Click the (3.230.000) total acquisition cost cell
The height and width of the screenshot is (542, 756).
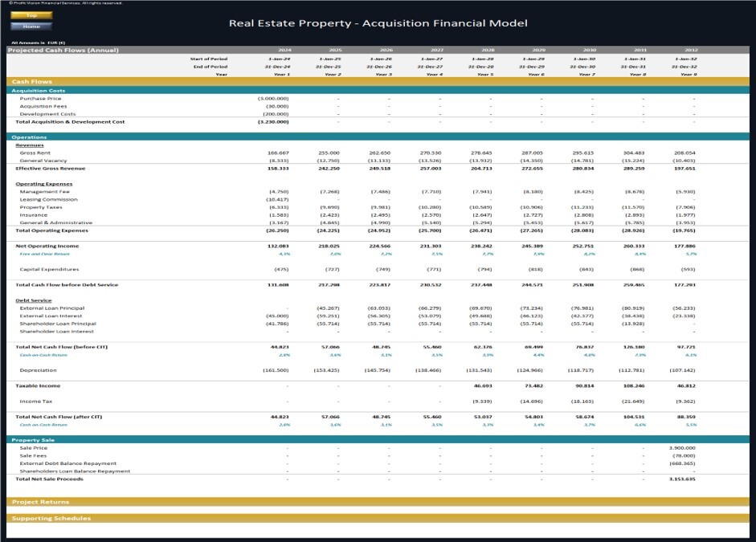pyautogui.click(x=273, y=122)
